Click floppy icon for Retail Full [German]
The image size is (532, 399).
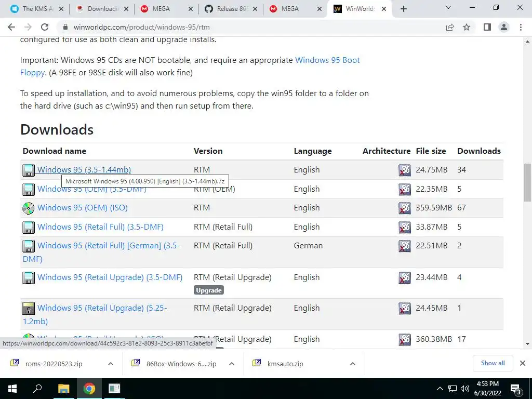pos(29,246)
